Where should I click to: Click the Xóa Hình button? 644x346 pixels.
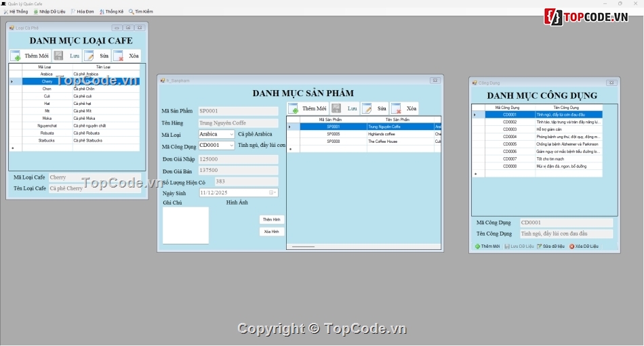pos(272,232)
